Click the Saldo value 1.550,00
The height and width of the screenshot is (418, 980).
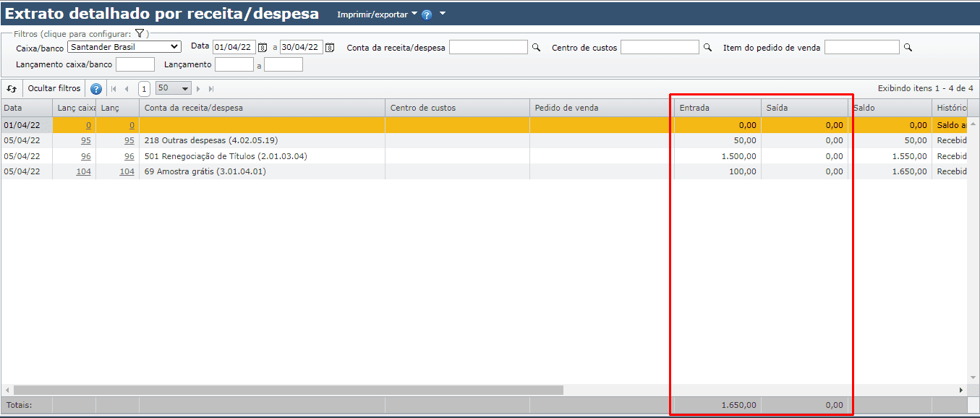(x=908, y=156)
